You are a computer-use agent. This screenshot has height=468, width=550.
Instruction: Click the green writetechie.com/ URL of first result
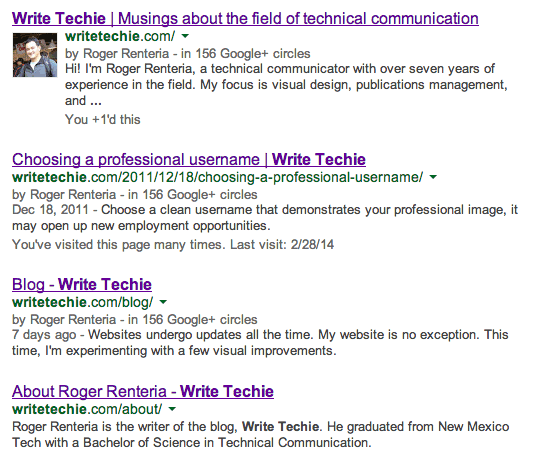tap(120, 36)
